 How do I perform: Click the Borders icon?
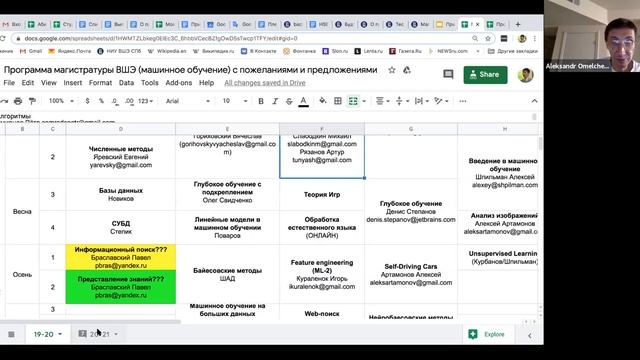pos(338,101)
